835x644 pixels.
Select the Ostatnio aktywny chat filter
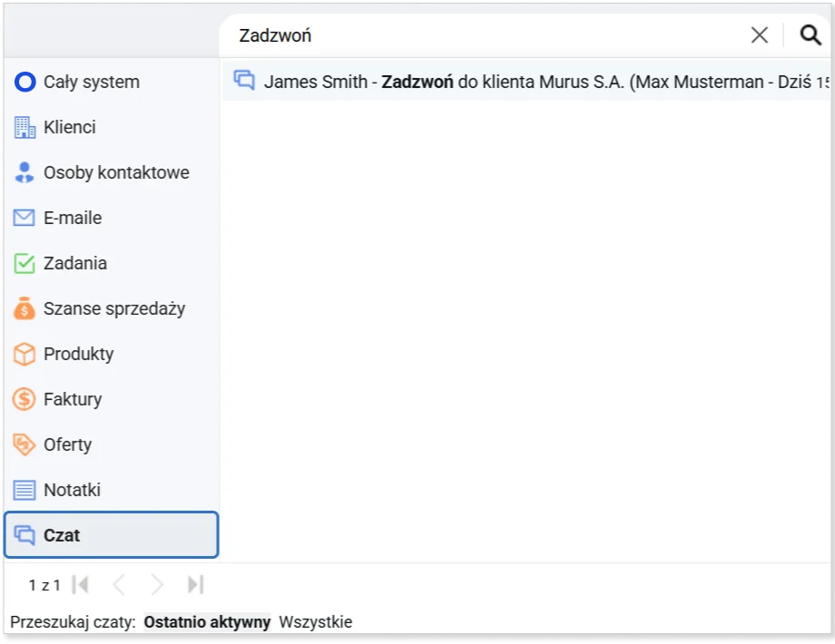207,622
